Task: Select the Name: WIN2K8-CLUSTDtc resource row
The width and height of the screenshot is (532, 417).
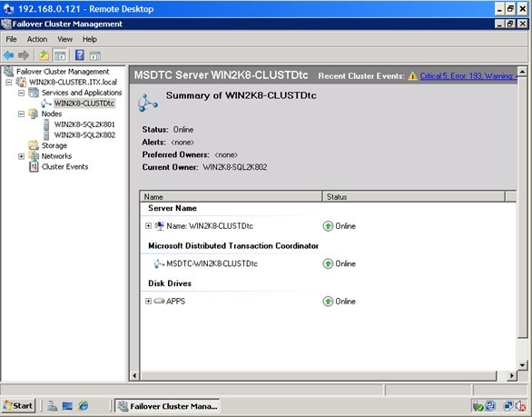Action: tap(210, 226)
